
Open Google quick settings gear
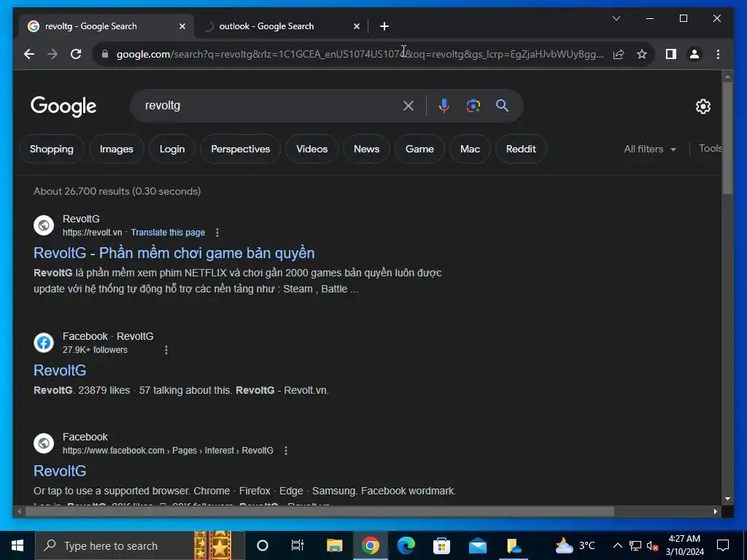point(703,106)
